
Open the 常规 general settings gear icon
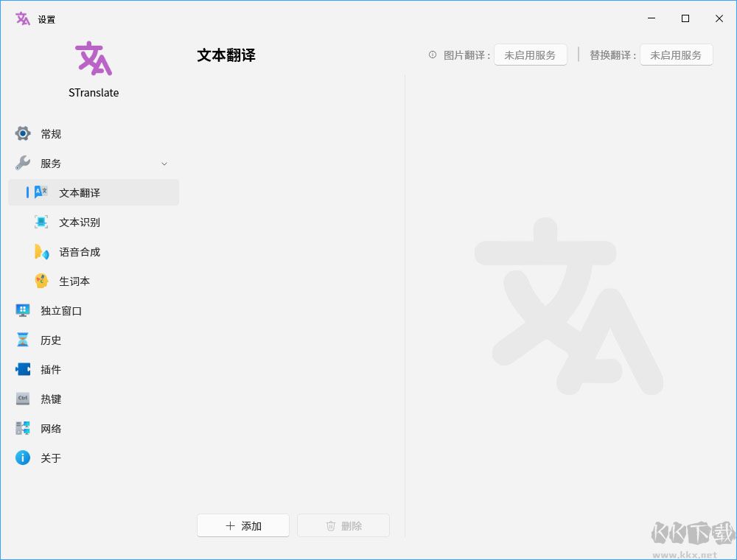[x=23, y=134]
